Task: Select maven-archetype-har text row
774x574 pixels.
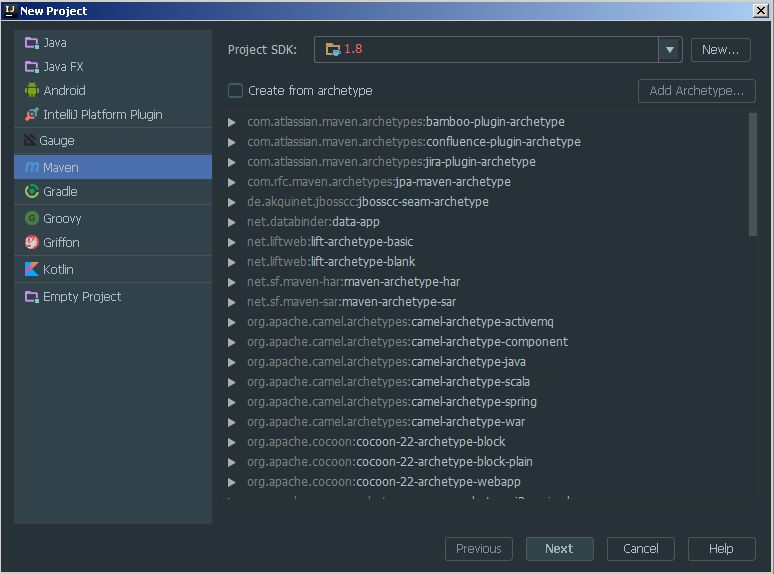Action: click(353, 282)
